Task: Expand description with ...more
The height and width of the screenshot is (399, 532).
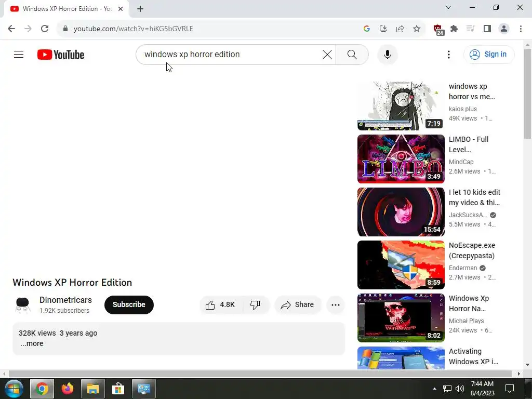Action: [x=32, y=343]
